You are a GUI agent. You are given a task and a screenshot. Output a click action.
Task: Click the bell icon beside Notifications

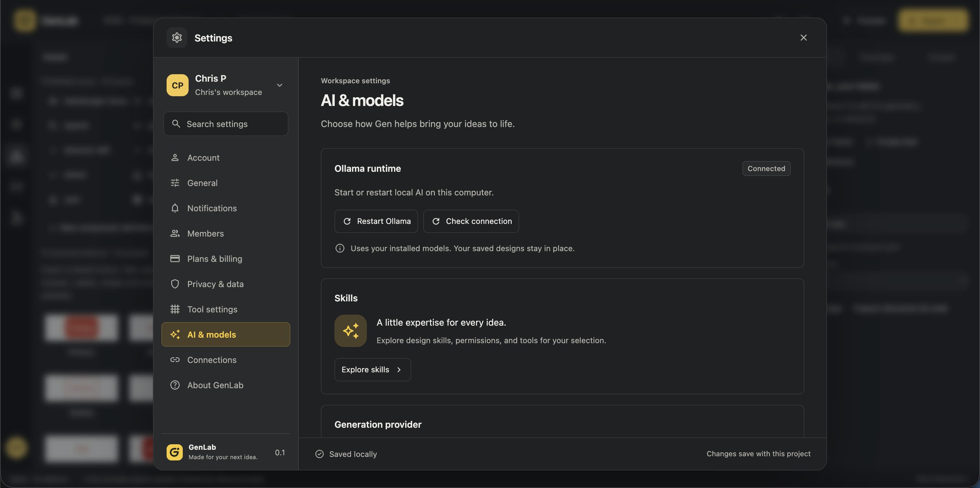pyautogui.click(x=175, y=208)
